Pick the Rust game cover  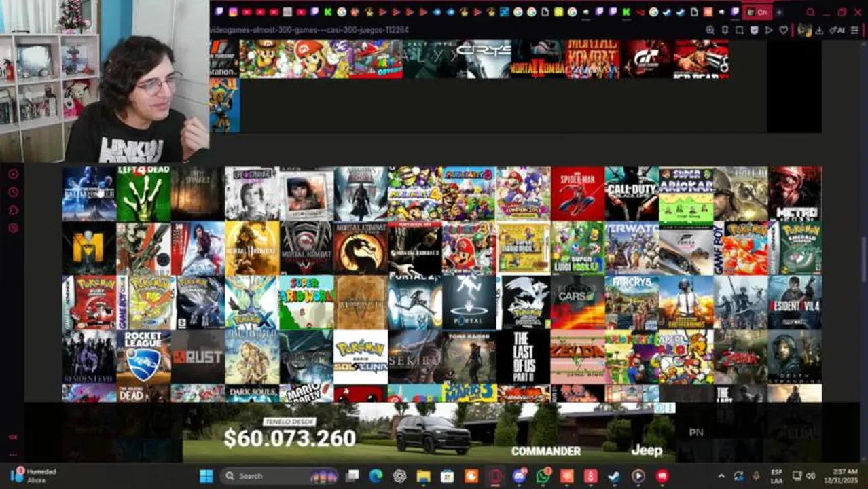tap(198, 357)
